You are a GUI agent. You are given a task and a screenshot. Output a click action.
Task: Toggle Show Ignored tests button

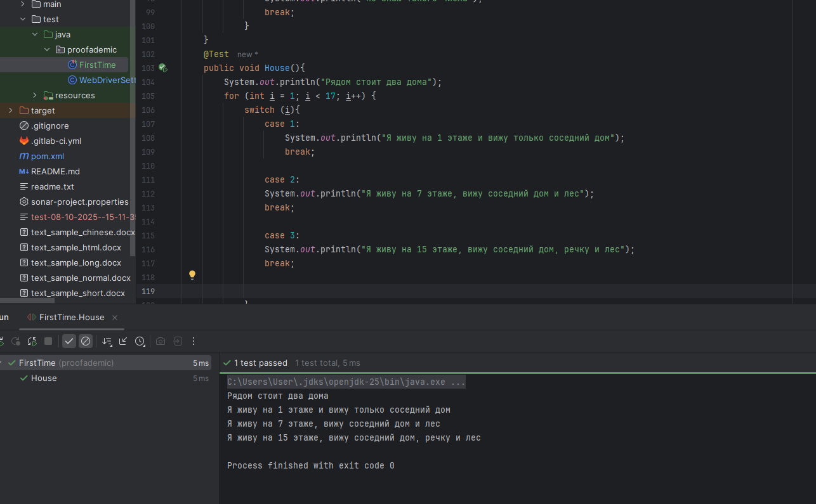tap(86, 341)
